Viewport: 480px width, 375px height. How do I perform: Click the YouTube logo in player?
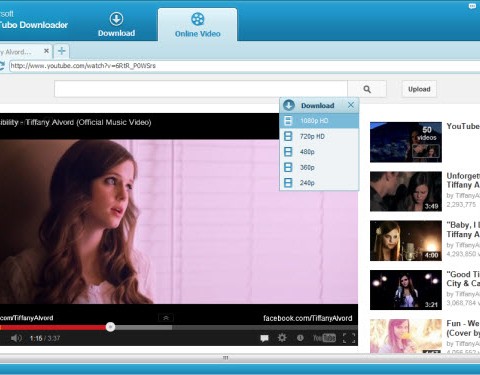pos(324,338)
